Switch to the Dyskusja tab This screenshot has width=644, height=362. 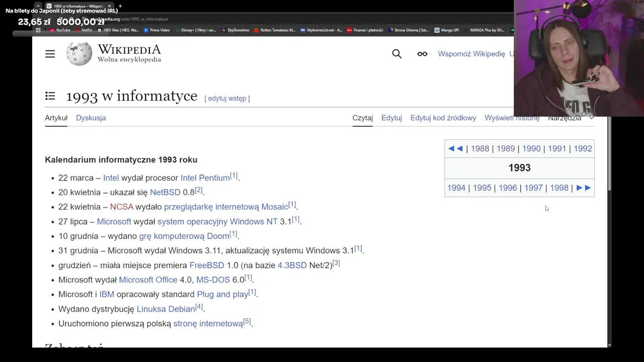pos(91,118)
